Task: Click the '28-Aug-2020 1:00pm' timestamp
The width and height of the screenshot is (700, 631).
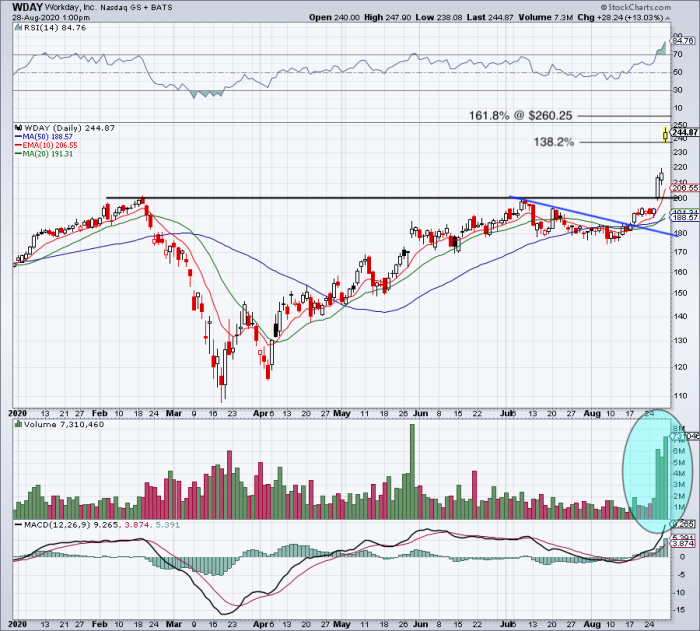Action: 51,18
